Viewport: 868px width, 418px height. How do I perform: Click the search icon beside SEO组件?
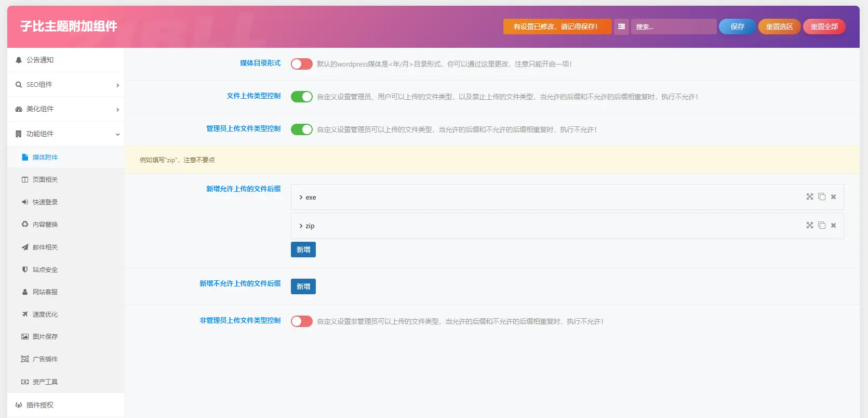[x=19, y=85]
